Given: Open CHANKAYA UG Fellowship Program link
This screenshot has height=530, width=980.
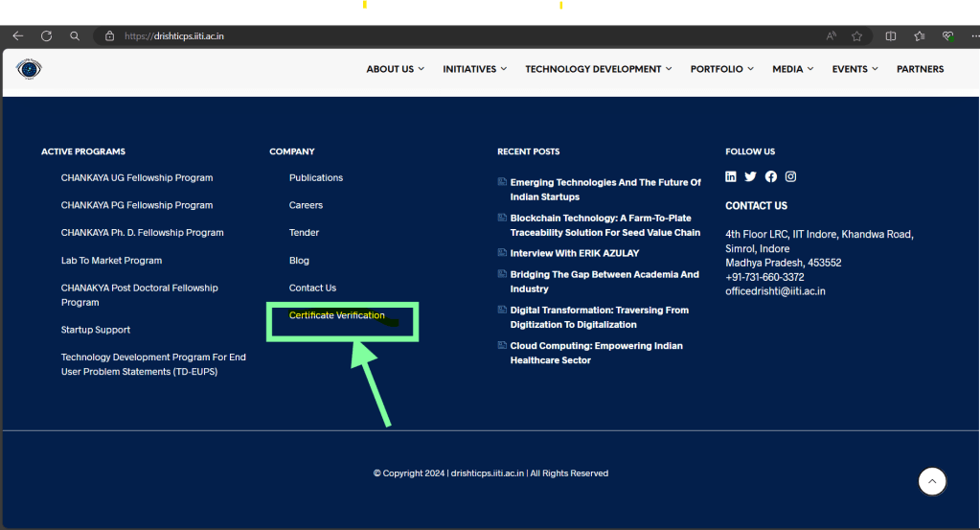Looking at the screenshot, I should click(x=137, y=178).
